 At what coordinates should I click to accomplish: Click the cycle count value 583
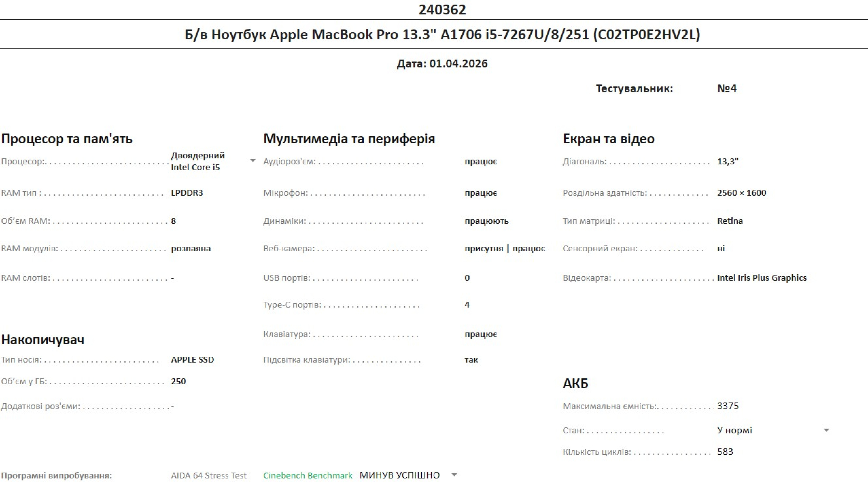coord(725,452)
